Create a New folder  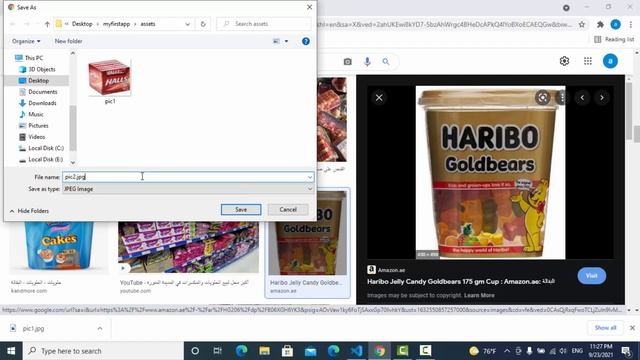pyautogui.click(x=68, y=41)
